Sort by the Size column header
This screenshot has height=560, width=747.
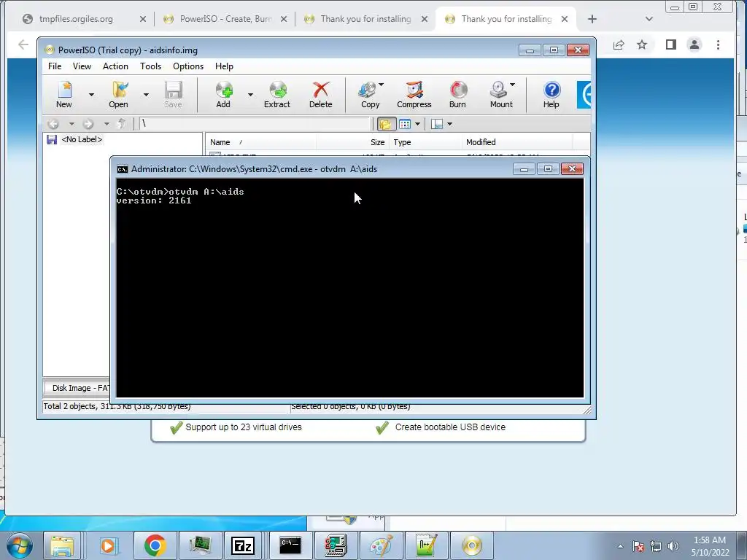[x=352, y=142]
